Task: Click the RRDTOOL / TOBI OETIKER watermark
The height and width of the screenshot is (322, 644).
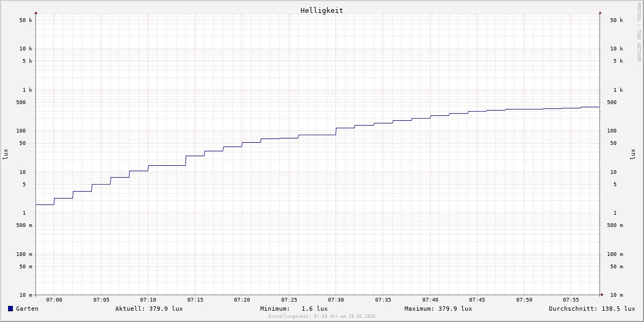Action: pyautogui.click(x=639, y=32)
